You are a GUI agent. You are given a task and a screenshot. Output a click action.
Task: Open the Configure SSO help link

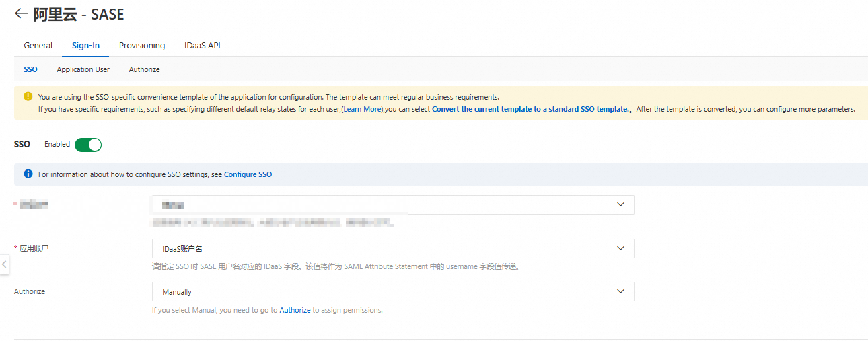[248, 174]
